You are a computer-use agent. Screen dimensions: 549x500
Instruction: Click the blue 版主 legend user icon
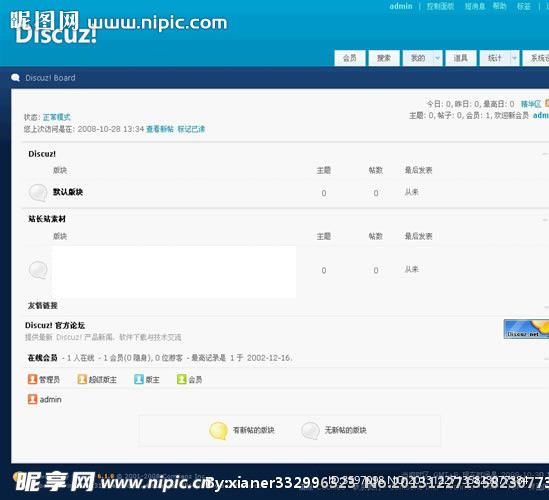click(x=139, y=379)
